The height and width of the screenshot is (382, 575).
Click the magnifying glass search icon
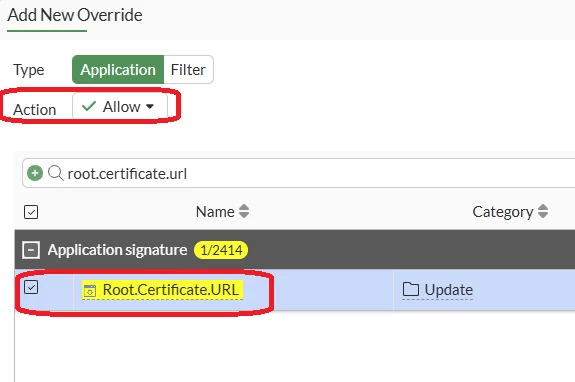(56, 173)
